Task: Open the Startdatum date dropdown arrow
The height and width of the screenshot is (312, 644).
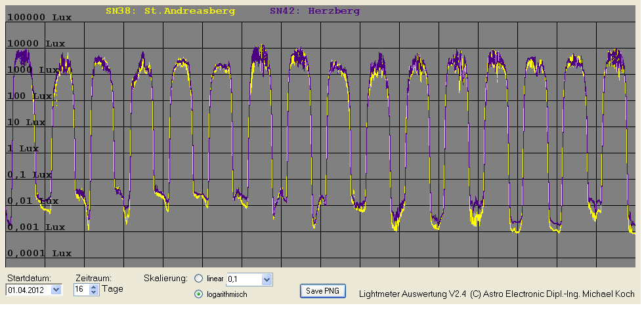Action: [56, 290]
